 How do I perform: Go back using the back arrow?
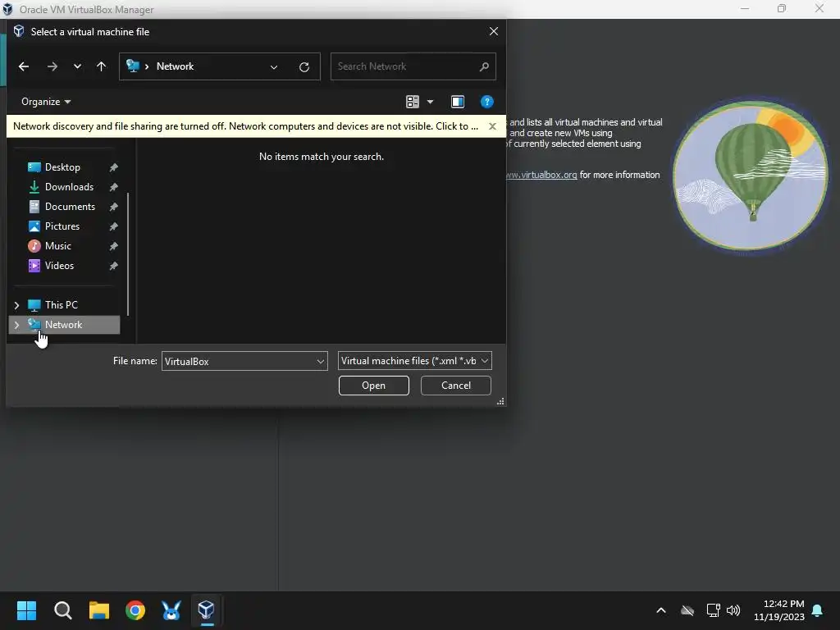pos(24,66)
